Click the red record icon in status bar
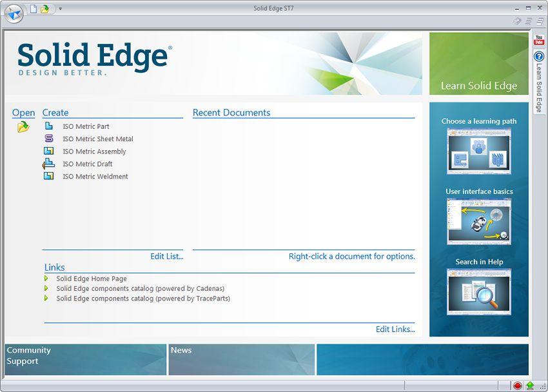The image size is (548, 392). pos(518,386)
